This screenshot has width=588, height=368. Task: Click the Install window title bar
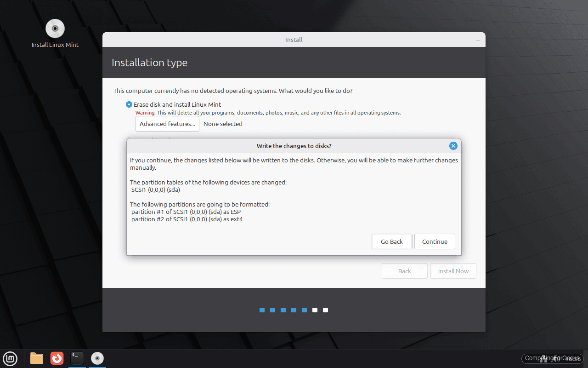294,40
